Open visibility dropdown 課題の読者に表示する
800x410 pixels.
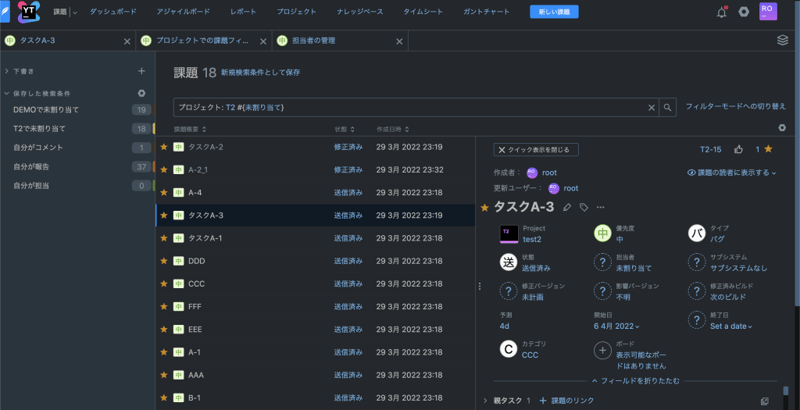point(732,173)
